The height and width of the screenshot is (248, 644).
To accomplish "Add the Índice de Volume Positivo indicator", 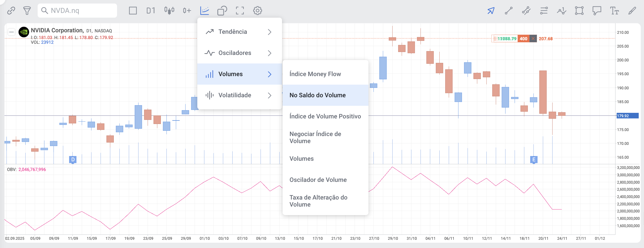I will click(326, 116).
